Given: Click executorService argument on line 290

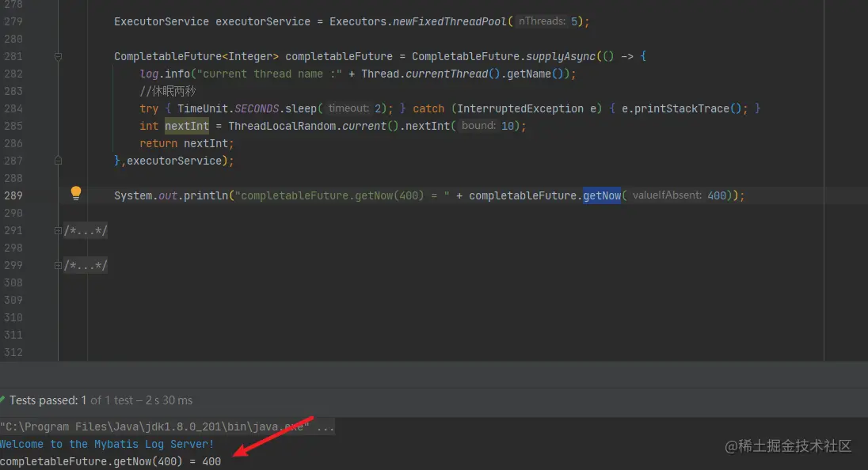Looking at the screenshot, I should click(x=174, y=161).
